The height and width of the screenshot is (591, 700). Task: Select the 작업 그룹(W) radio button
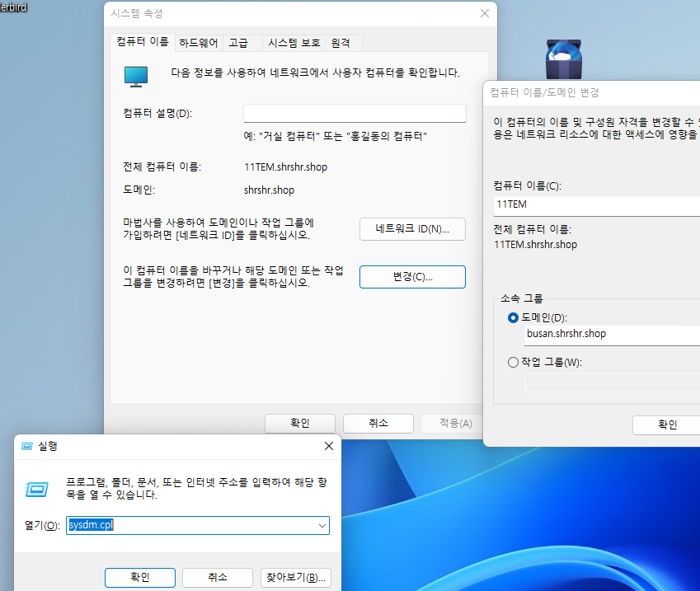pos(513,362)
